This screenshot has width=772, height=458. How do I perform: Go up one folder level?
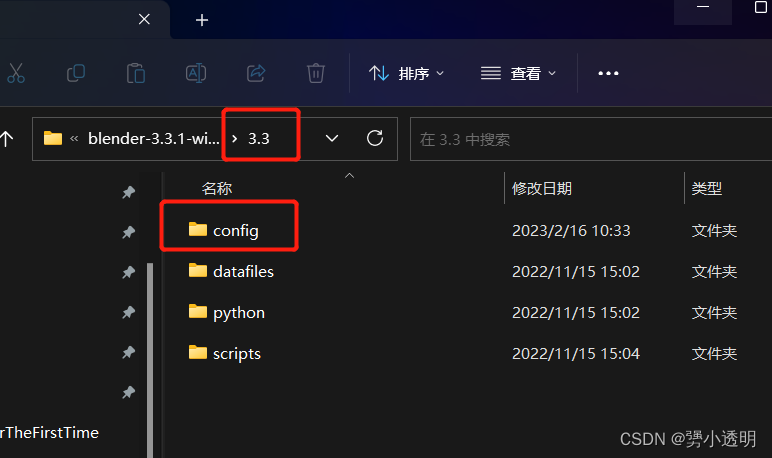point(6,139)
